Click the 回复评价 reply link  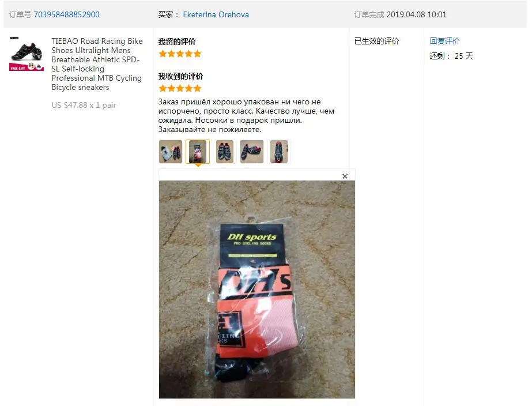tap(444, 41)
